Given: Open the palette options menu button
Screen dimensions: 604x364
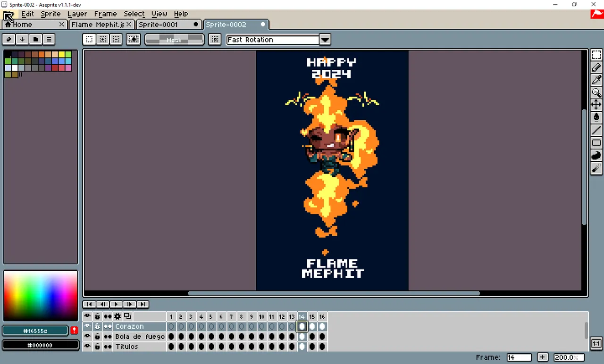Looking at the screenshot, I should (x=49, y=39).
